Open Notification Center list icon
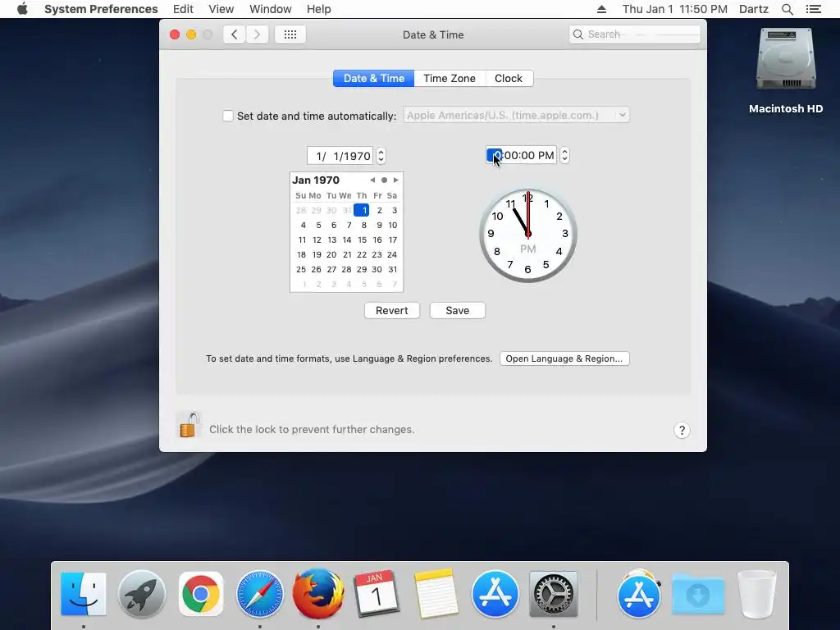 click(813, 9)
